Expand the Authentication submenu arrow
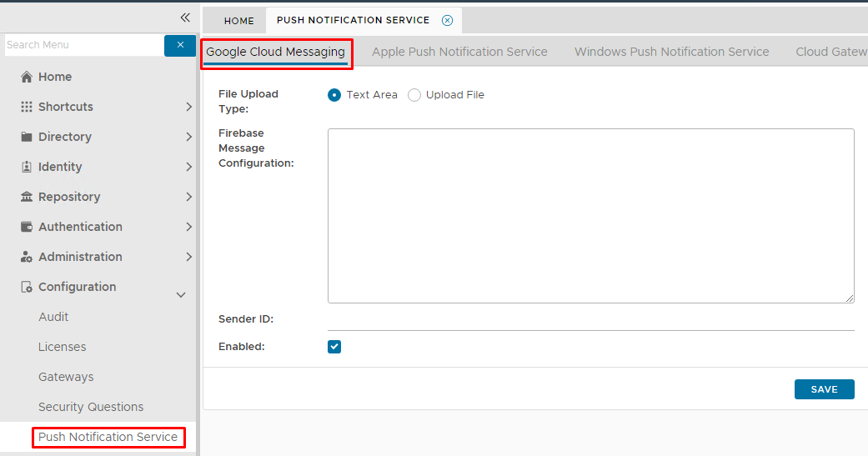 click(189, 227)
